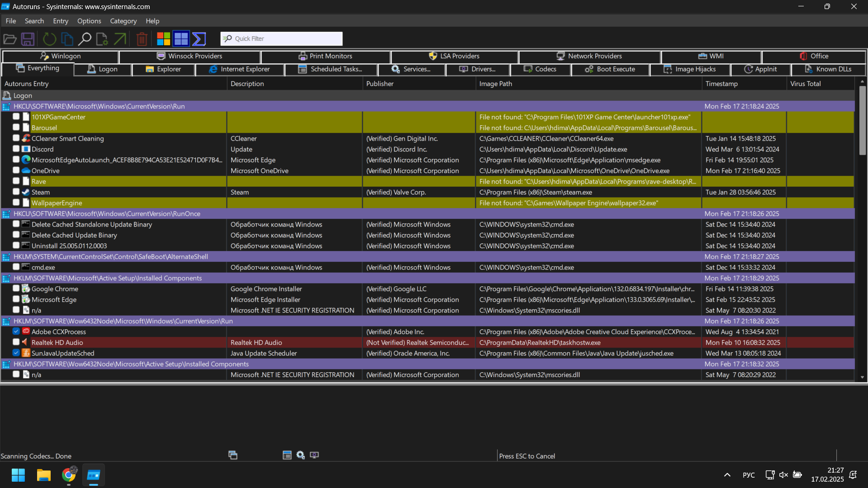Toggle the Rave entry checkbox
The image size is (868, 488).
tap(16, 181)
